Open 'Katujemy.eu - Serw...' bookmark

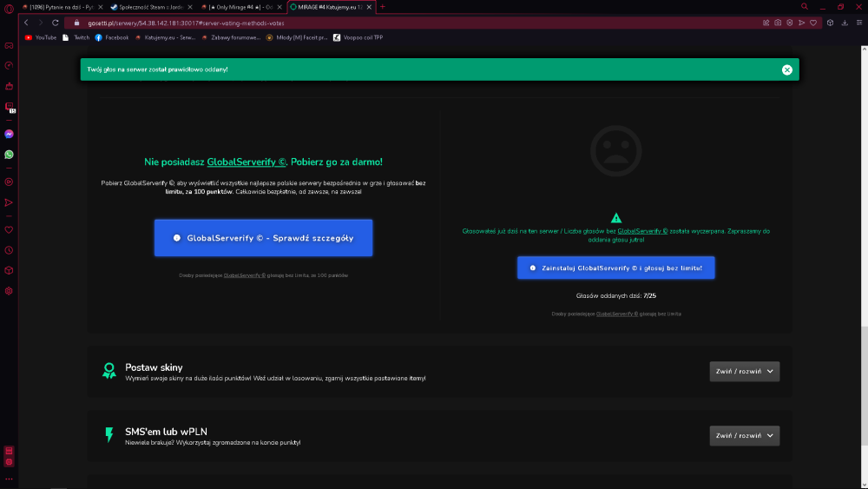(x=165, y=37)
